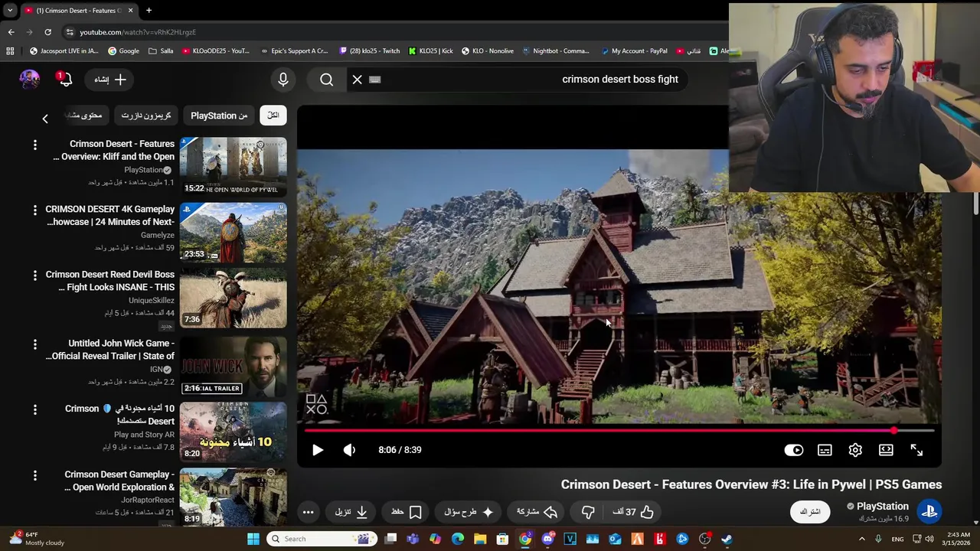Open the KLO25 | Kick bookmark
The width and height of the screenshot is (980, 551).
pos(431,51)
